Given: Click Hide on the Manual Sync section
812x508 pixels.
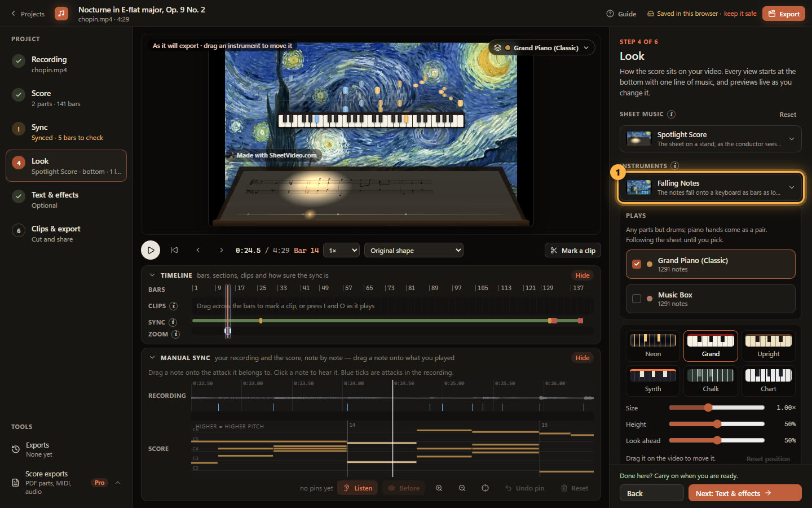Looking at the screenshot, I should 582,358.
